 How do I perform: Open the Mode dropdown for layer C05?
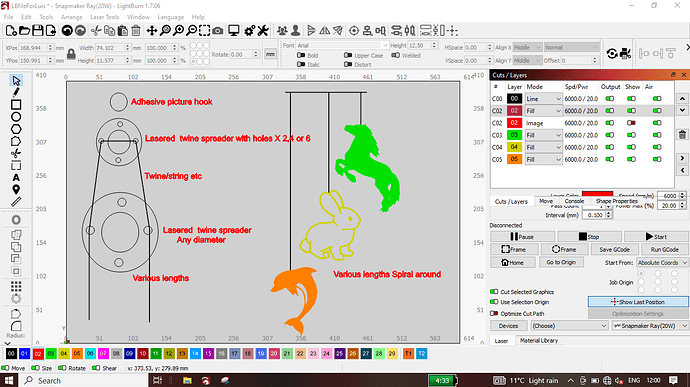543,159
